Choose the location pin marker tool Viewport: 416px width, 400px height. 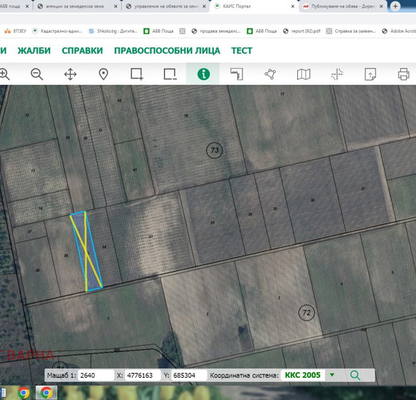pos(104,74)
